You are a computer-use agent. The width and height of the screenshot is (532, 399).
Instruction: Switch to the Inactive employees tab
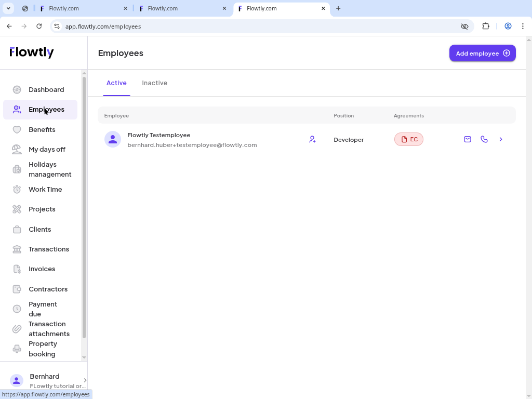[x=154, y=83]
